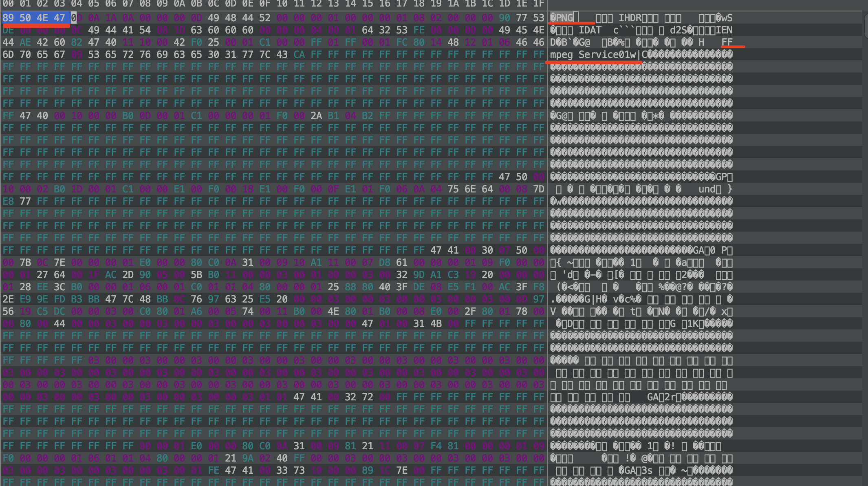
Task: Click byte DE in the row starting 01 28
Action: [419, 287]
